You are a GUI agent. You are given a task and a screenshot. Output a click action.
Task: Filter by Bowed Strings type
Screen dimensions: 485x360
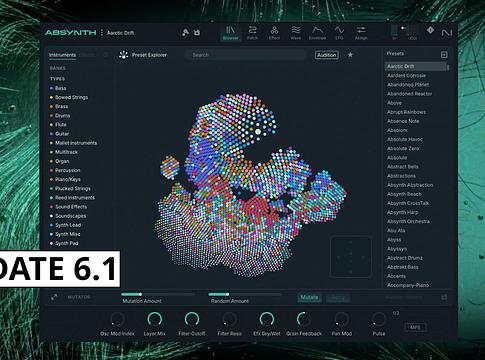pyautogui.click(x=69, y=97)
